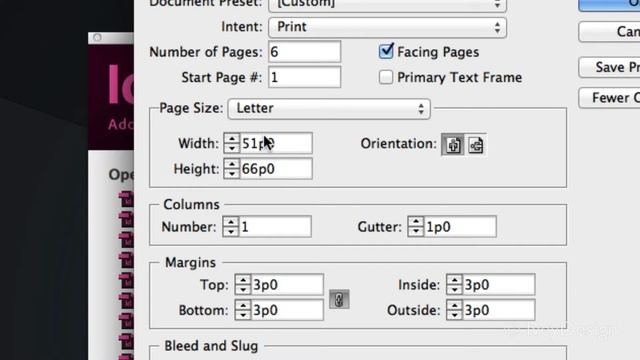Decrease Outside margin with stepper down arrow
The height and width of the screenshot is (360, 640).
[454, 316]
